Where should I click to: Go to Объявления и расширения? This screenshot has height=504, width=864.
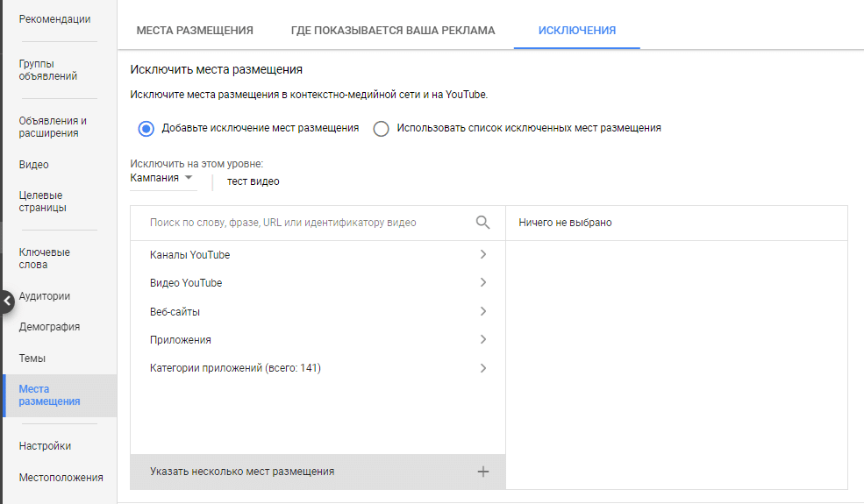53,127
